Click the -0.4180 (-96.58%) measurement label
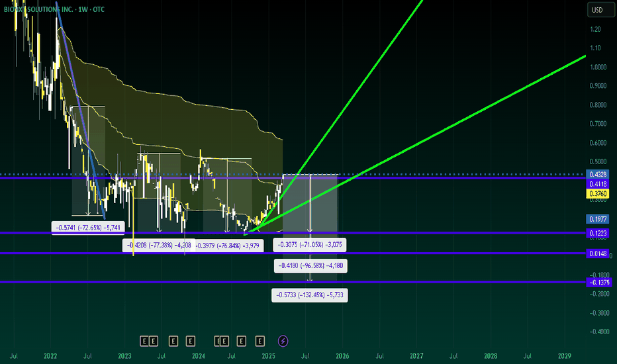 pyautogui.click(x=310, y=265)
